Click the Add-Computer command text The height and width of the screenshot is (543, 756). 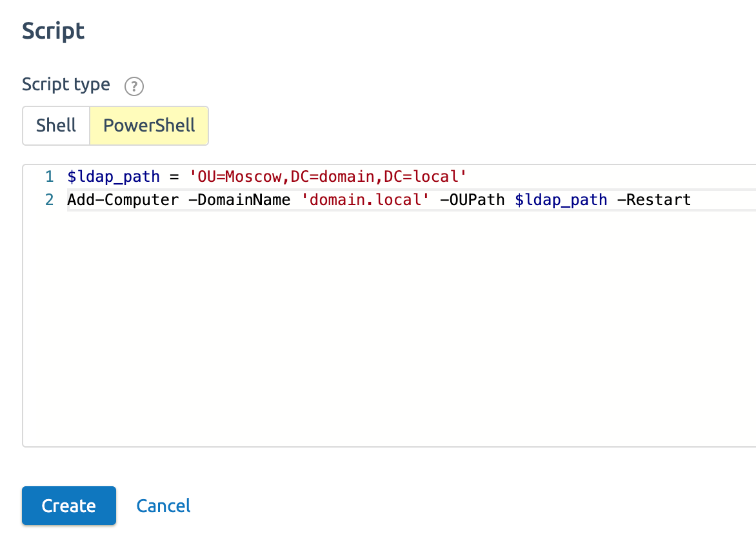(x=123, y=200)
